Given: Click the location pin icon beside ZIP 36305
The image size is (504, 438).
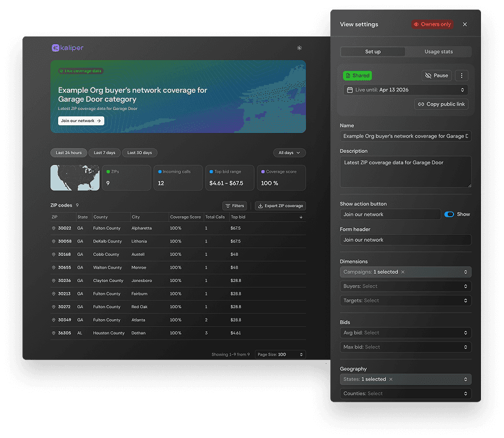Looking at the screenshot, I should click(54, 333).
